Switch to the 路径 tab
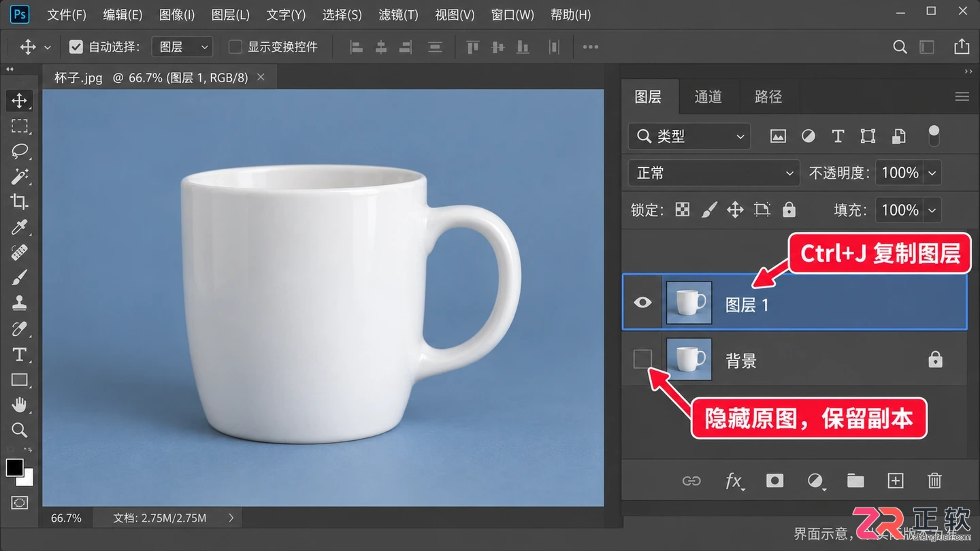 (768, 97)
